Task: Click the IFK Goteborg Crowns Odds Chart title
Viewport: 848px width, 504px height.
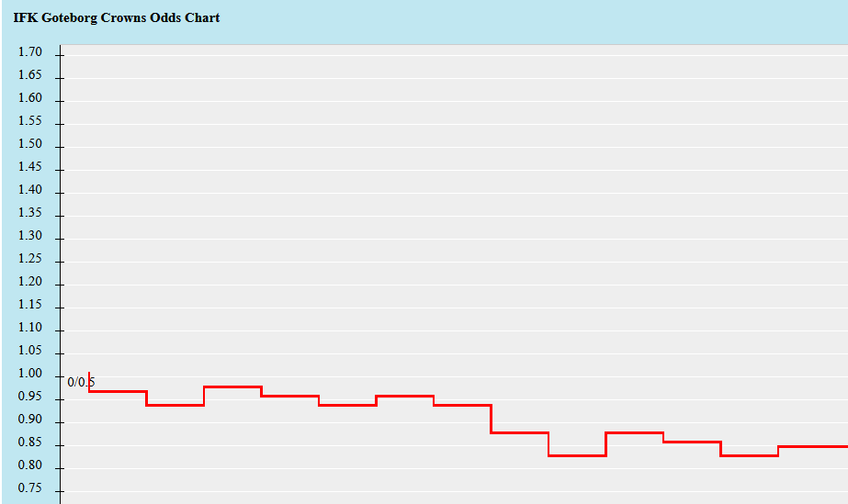Action: [x=117, y=17]
